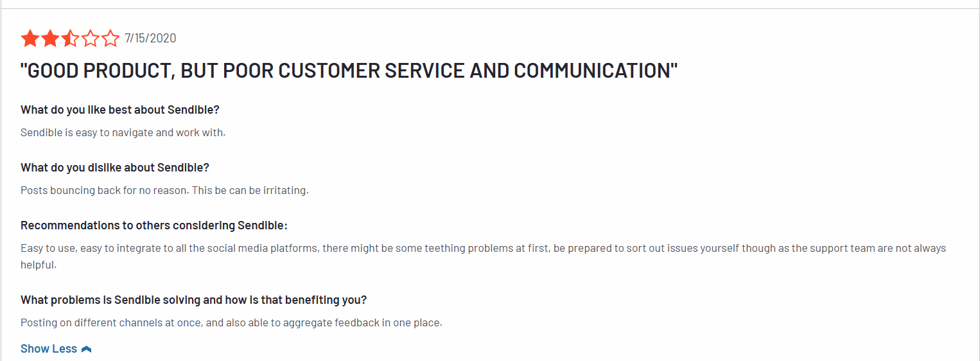
Task: Open the "Good product, but poor customer service" review title
Action: tap(349, 71)
